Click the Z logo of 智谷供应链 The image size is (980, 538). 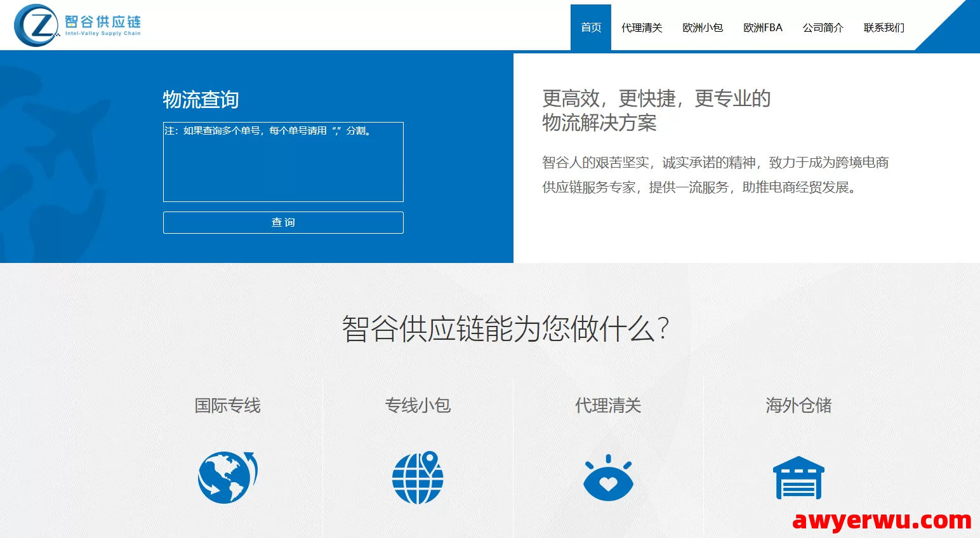click(x=36, y=25)
